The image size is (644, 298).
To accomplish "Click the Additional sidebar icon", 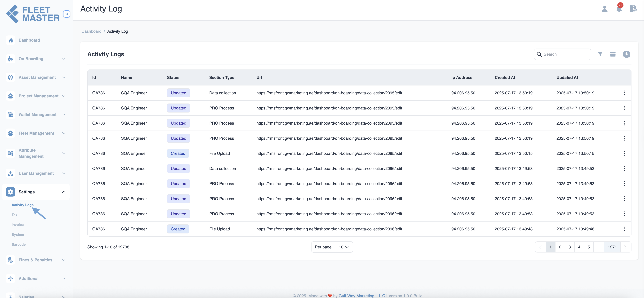I will point(10,279).
